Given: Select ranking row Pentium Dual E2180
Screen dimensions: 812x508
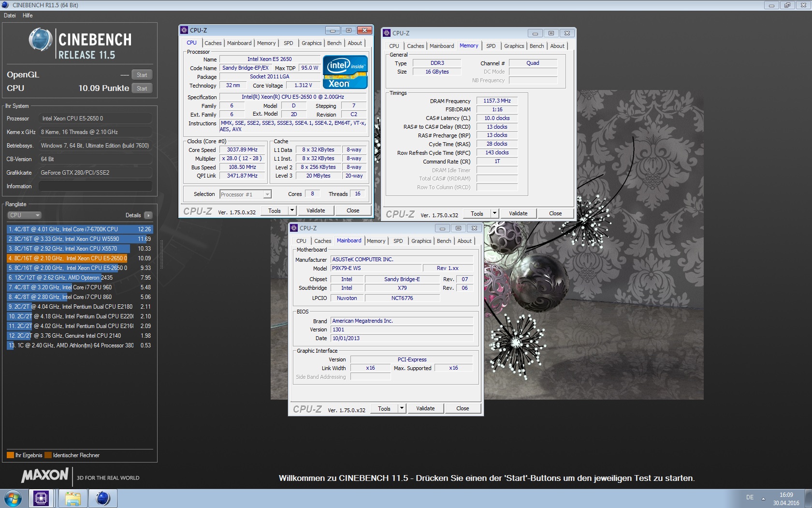Looking at the screenshot, I should click(x=79, y=307).
